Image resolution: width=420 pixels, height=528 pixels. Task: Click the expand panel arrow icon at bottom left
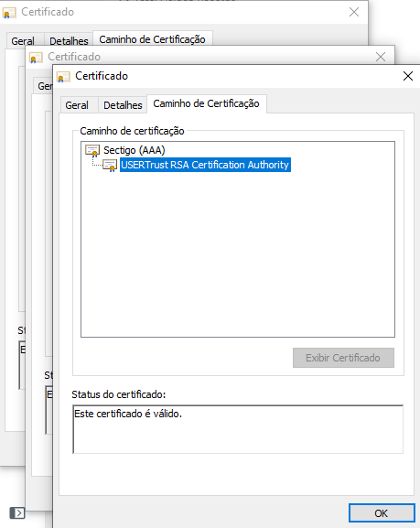(x=17, y=512)
